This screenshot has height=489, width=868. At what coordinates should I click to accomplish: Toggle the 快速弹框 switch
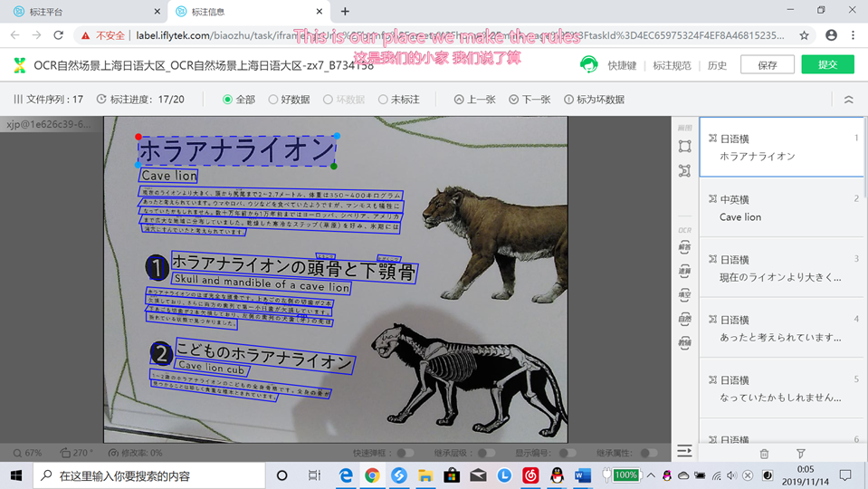405,453
